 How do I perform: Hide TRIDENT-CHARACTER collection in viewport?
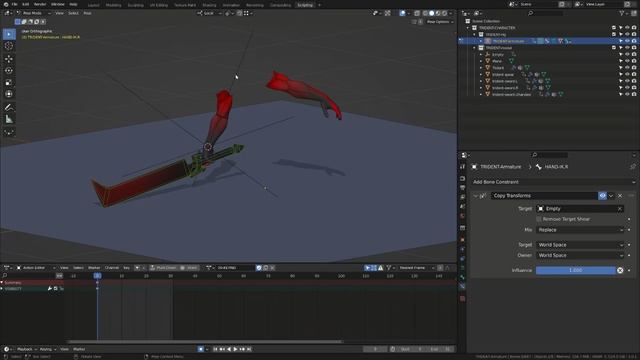point(627,28)
